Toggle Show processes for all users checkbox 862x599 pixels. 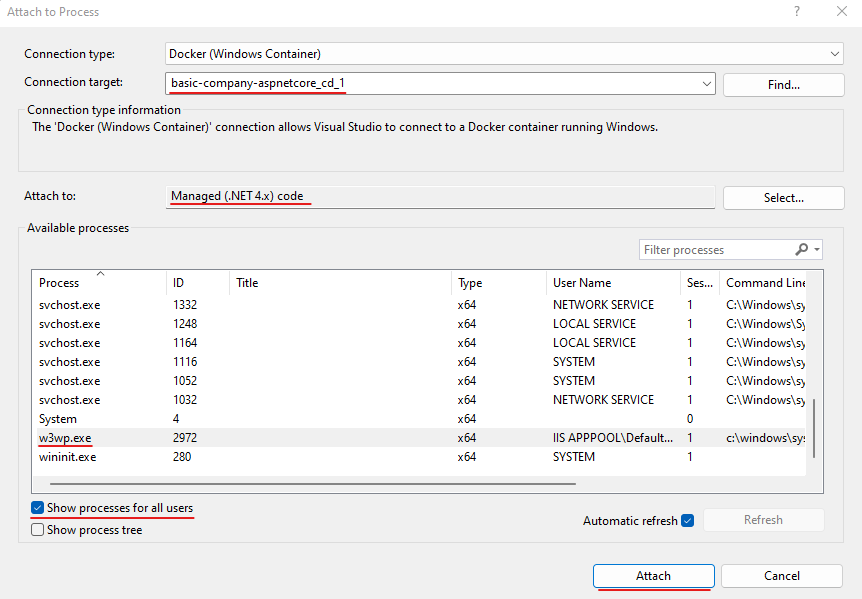pyautogui.click(x=37, y=508)
